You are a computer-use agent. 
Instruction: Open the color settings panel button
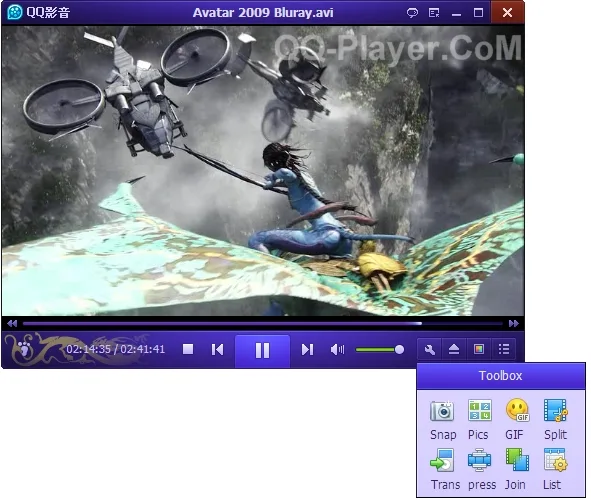(x=479, y=350)
